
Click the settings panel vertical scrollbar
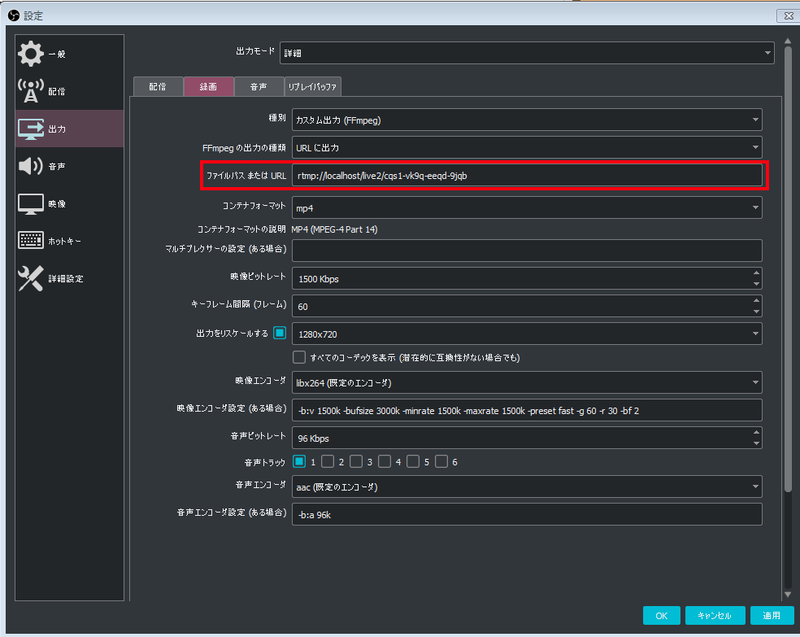[x=788, y=269]
